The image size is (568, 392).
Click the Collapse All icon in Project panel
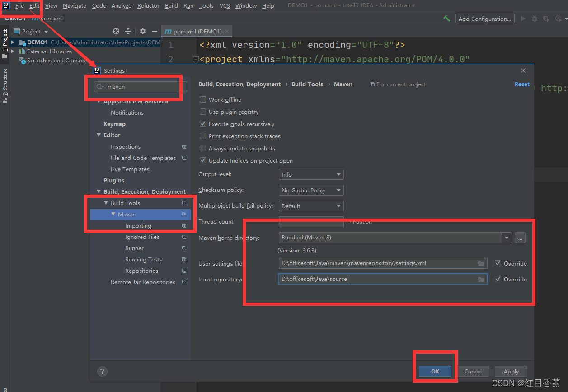(x=128, y=31)
